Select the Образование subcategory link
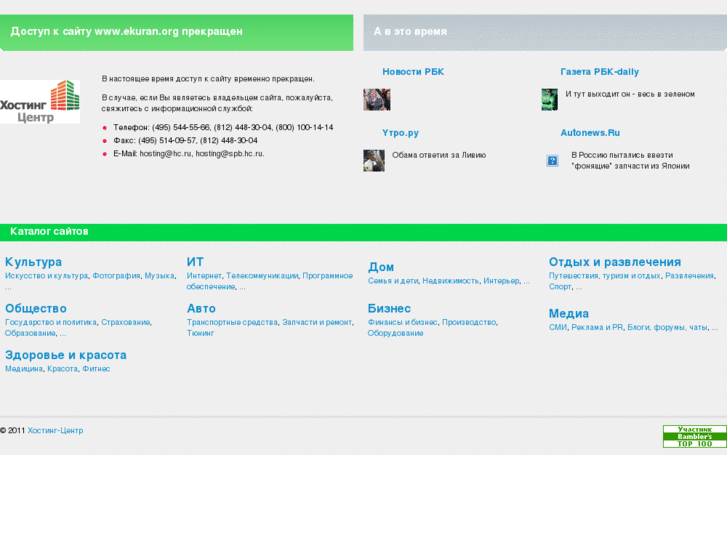The width and height of the screenshot is (727, 545). (x=31, y=333)
